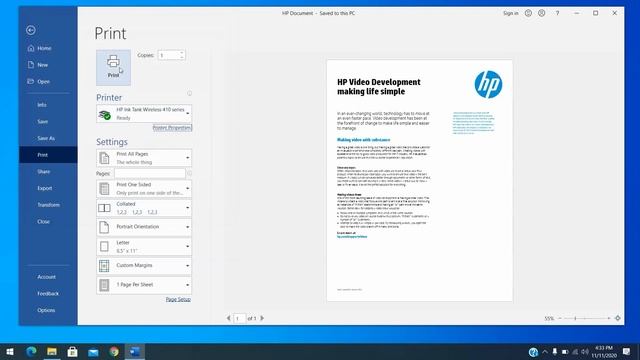This screenshot has height=360, width=640.
Task: Open the 1 Page Per Sheet dropdown
Action: coord(144,285)
